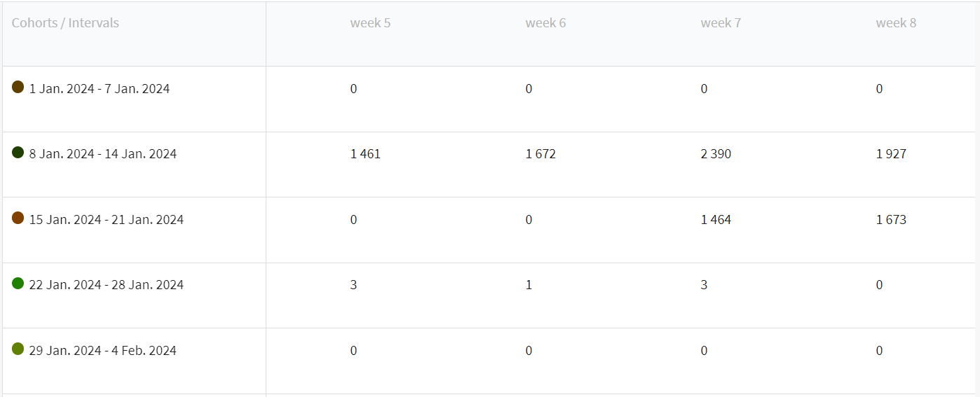This screenshot has width=980, height=397.
Task: Click the bright green dot for 22 Jan. cohort
Action: click(18, 283)
